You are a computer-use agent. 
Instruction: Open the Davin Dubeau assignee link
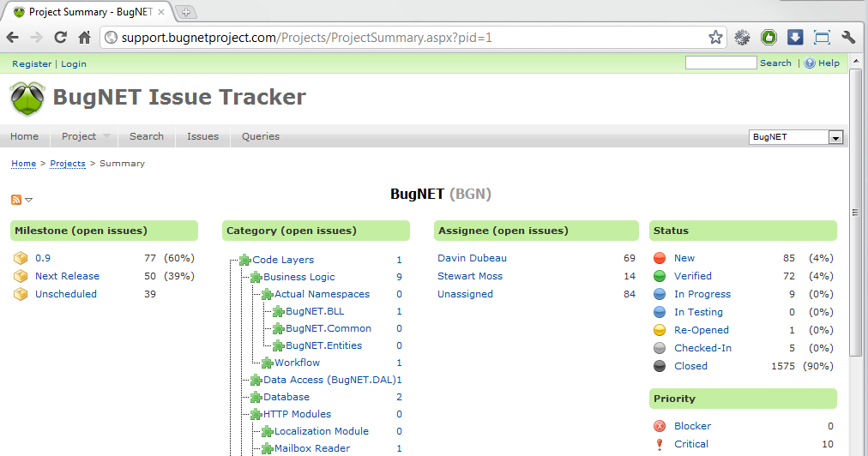click(473, 258)
